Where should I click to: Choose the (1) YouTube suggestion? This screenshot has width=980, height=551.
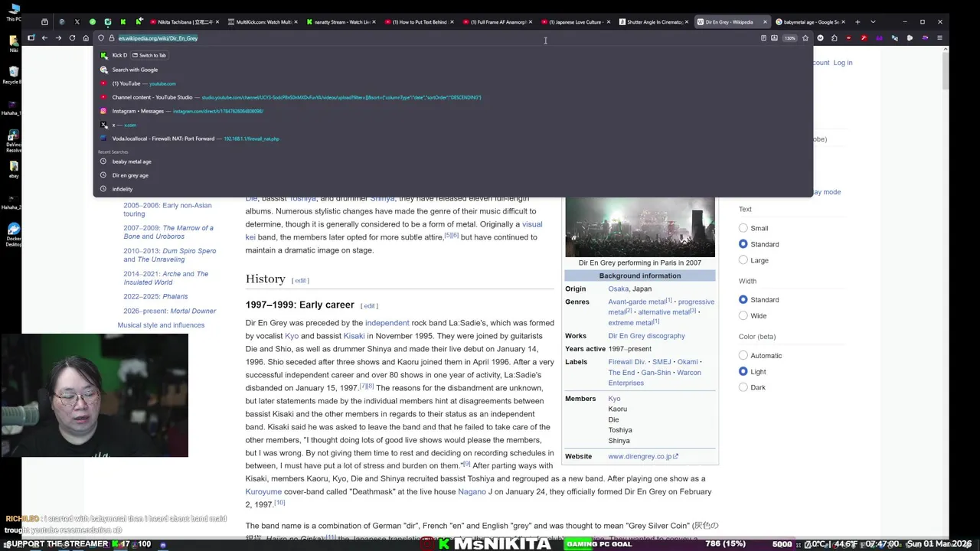point(452,83)
